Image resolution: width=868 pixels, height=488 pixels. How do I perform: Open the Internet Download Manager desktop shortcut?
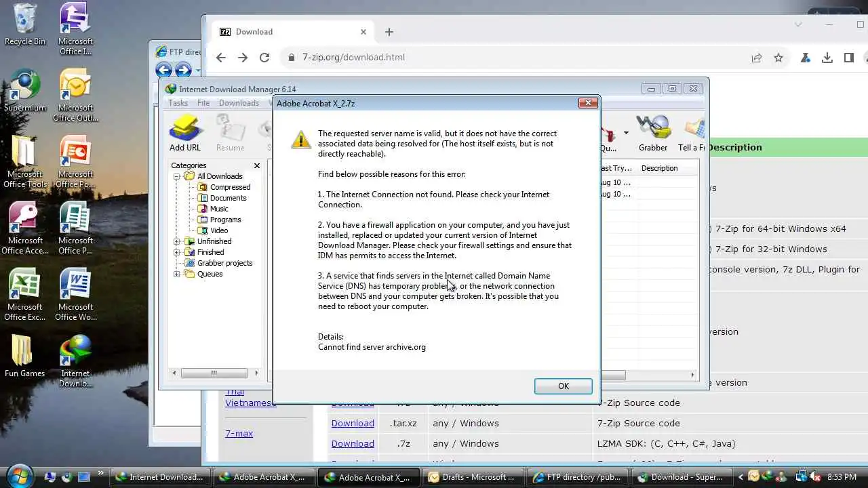[75, 361]
